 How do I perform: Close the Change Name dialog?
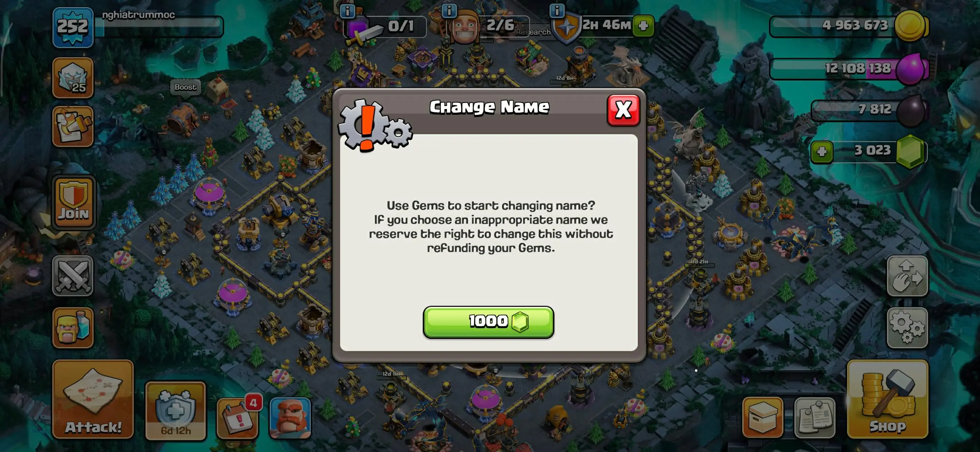(x=623, y=110)
